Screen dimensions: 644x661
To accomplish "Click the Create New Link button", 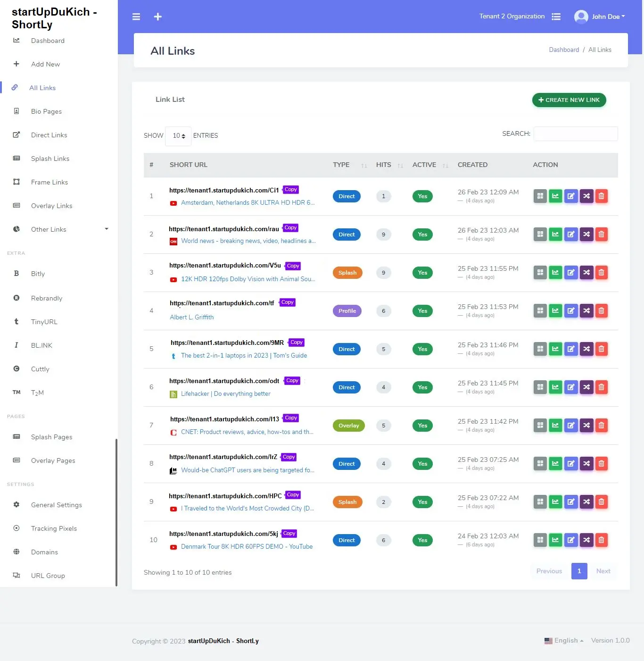I will [569, 100].
